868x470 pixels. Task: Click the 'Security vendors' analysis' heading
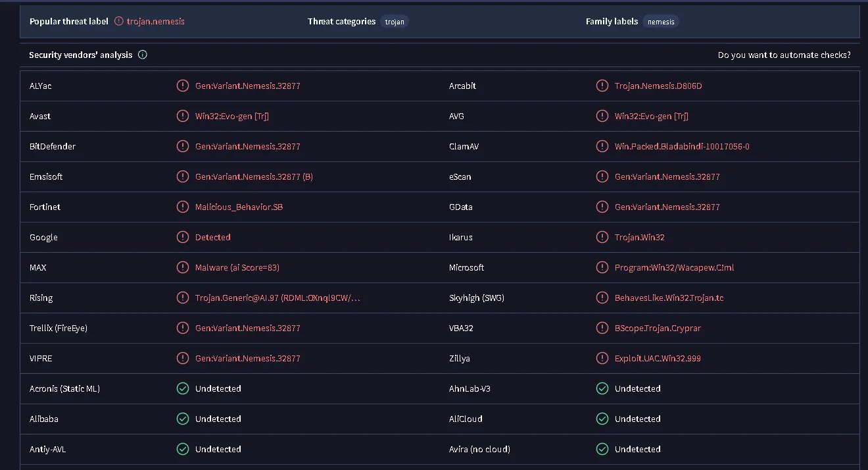click(81, 55)
